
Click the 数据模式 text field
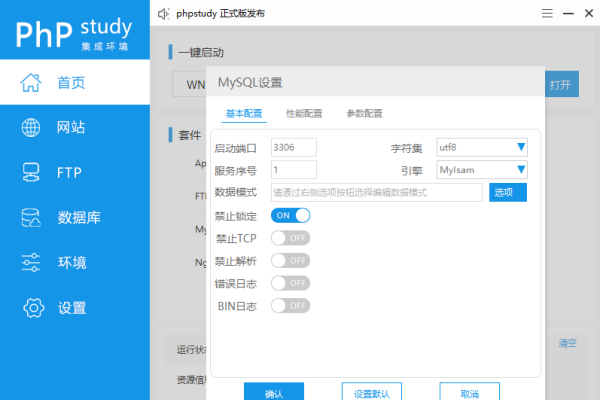[x=377, y=193]
